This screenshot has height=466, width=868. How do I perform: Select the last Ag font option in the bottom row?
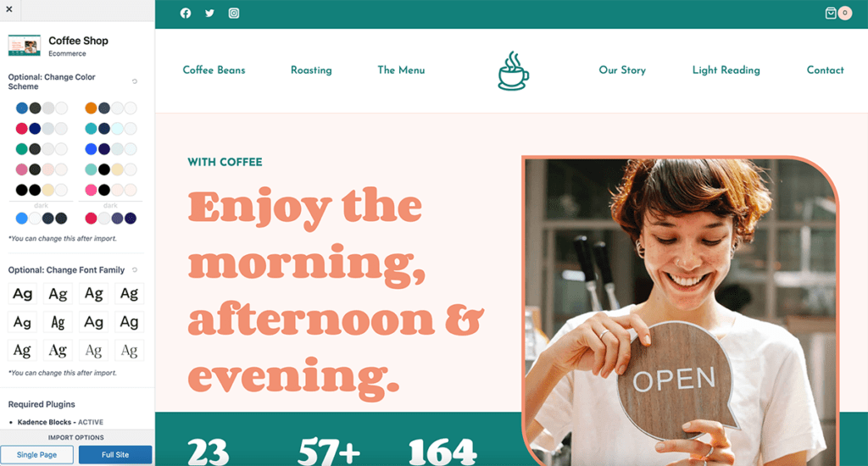(x=129, y=350)
